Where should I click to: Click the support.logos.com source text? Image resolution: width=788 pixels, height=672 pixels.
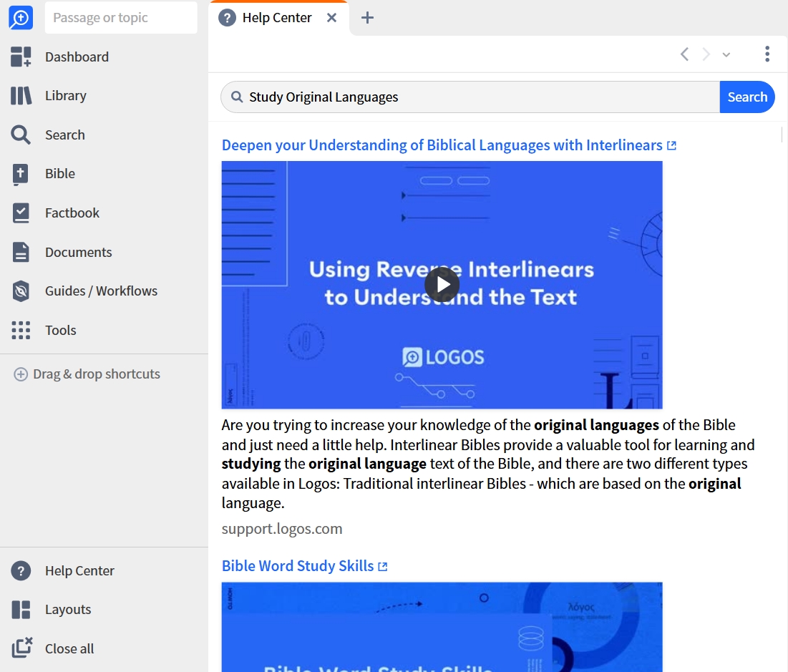[282, 529]
